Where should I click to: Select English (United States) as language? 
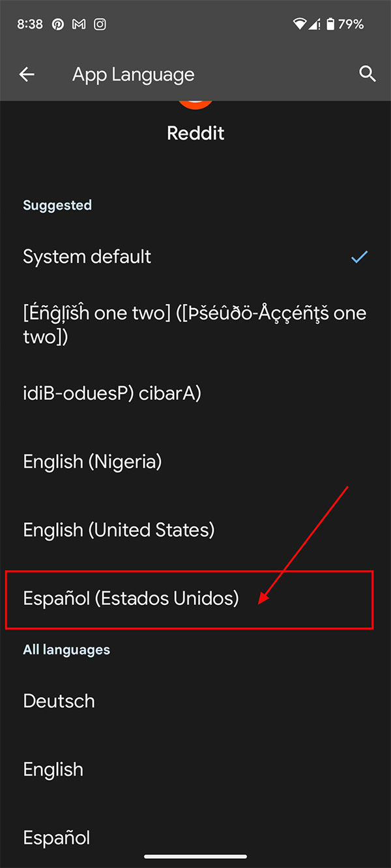coord(118,530)
